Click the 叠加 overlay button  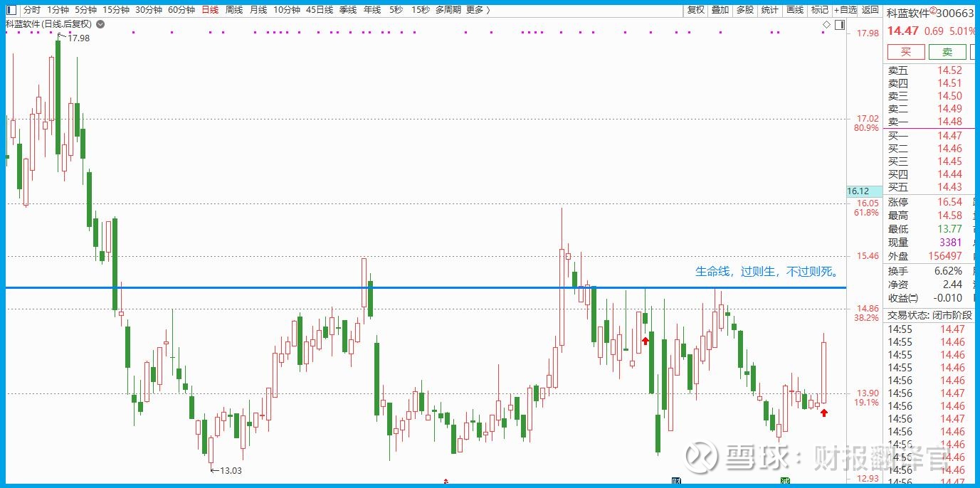pyautogui.click(x=720, y=10)
